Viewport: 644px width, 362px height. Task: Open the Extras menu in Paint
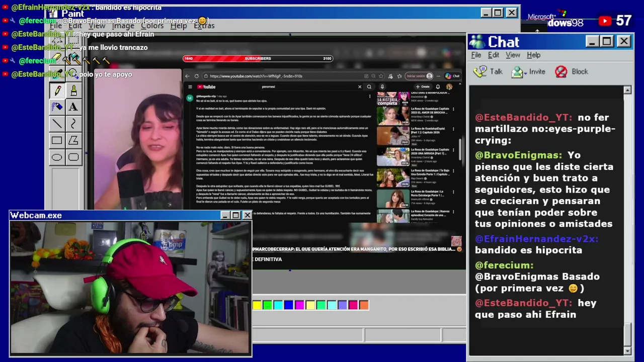[x=204, y=26]
